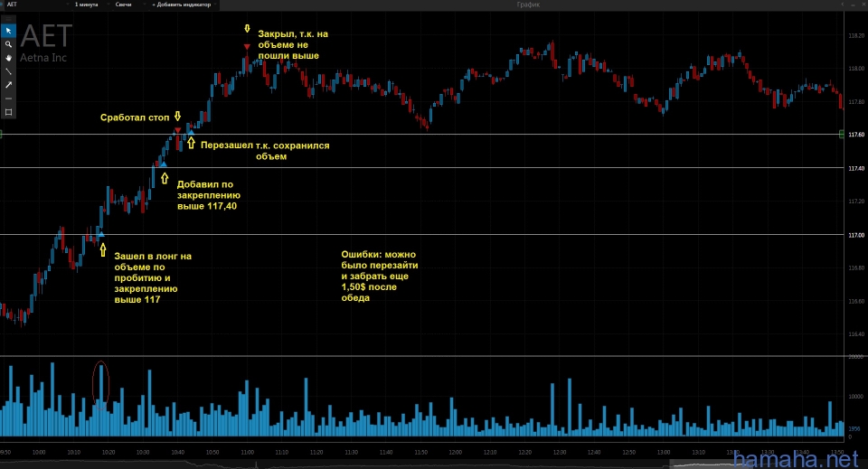Click the 11:30 time axis label
Image resolution: width=868 pixels, height=469 pixels.
pyautogui.click(x=352, y=453)
